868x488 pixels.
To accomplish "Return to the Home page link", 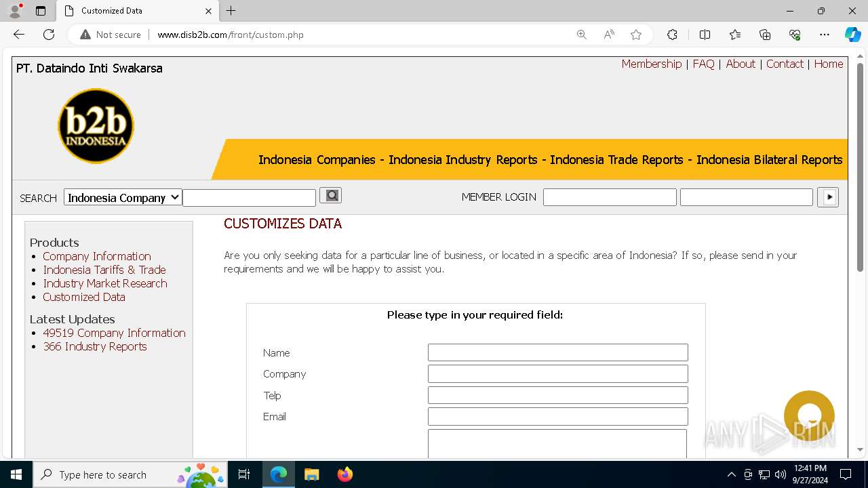I will click(829, 64).
